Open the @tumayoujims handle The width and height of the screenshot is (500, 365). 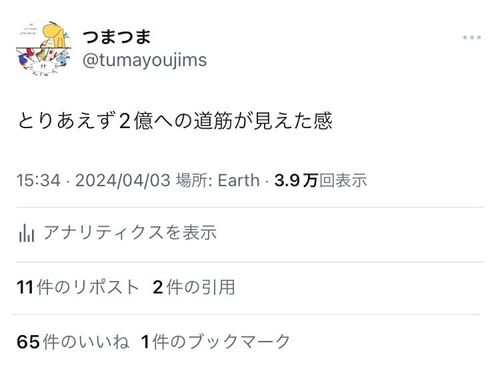[x=144, y=60]
